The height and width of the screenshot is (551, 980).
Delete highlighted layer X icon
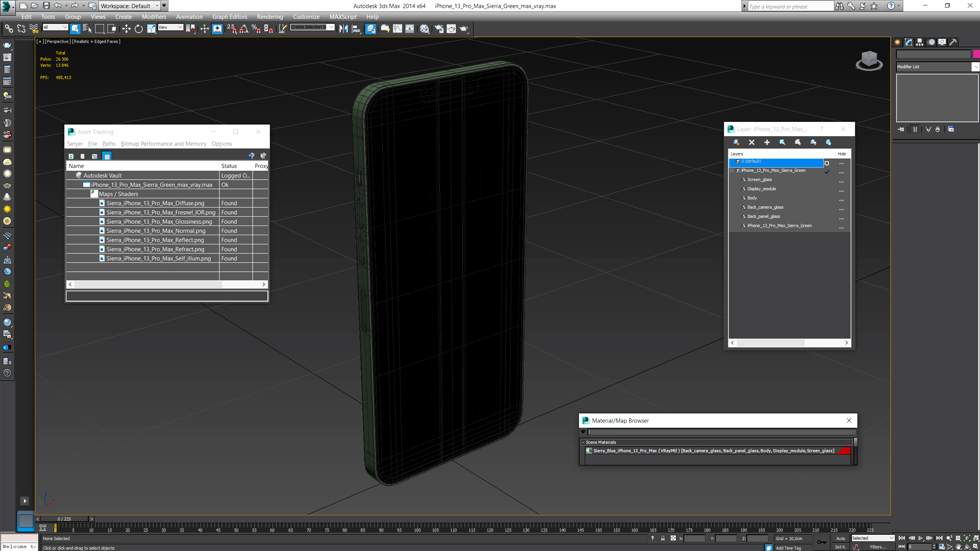pos(751,142)
